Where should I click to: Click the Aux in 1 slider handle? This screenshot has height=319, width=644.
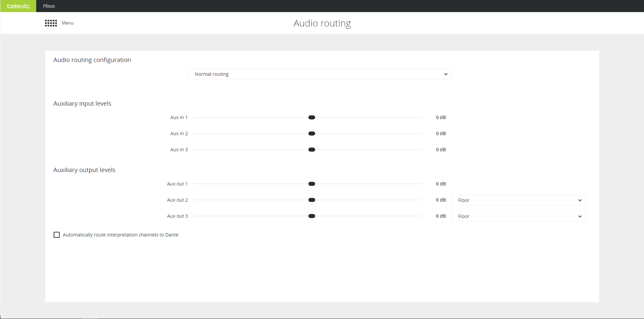(312, 117)
